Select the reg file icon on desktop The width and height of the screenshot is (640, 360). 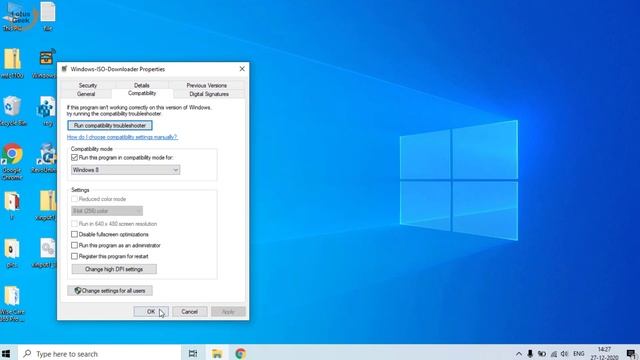(47, 110)
